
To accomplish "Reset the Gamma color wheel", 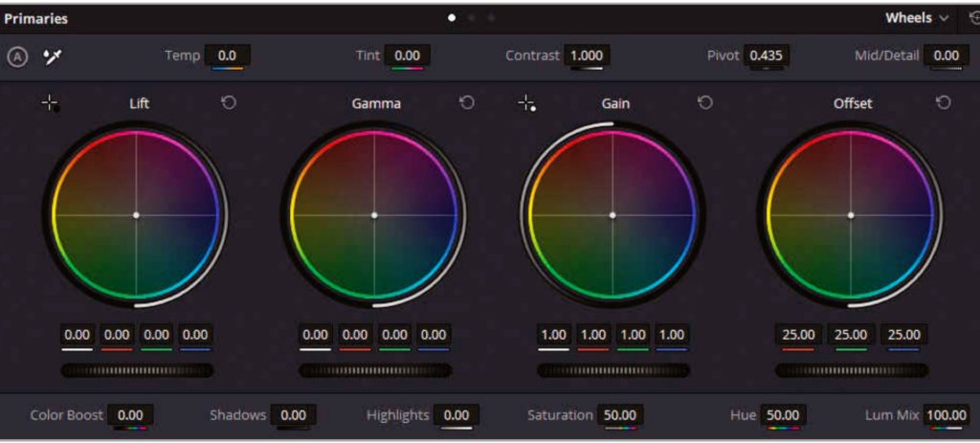I will click(x=467, y=103).
